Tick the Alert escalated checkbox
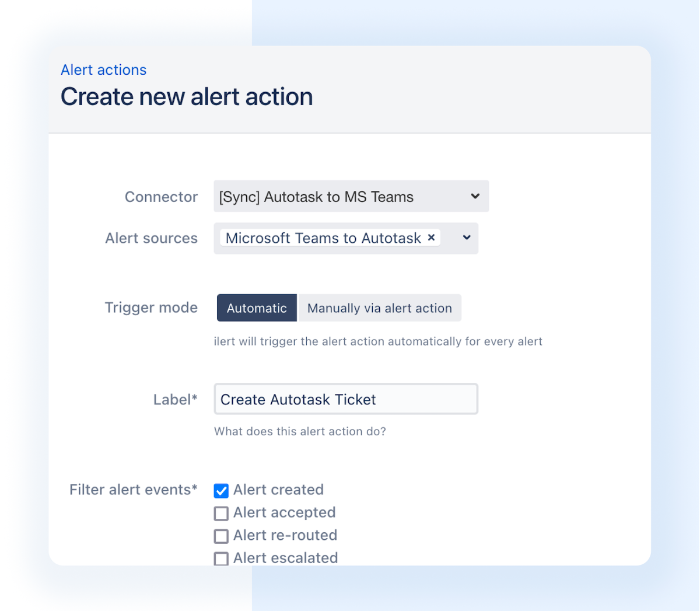Image resolution: width=700 pixels, height=611 pixels. click(x=221, y=558)
